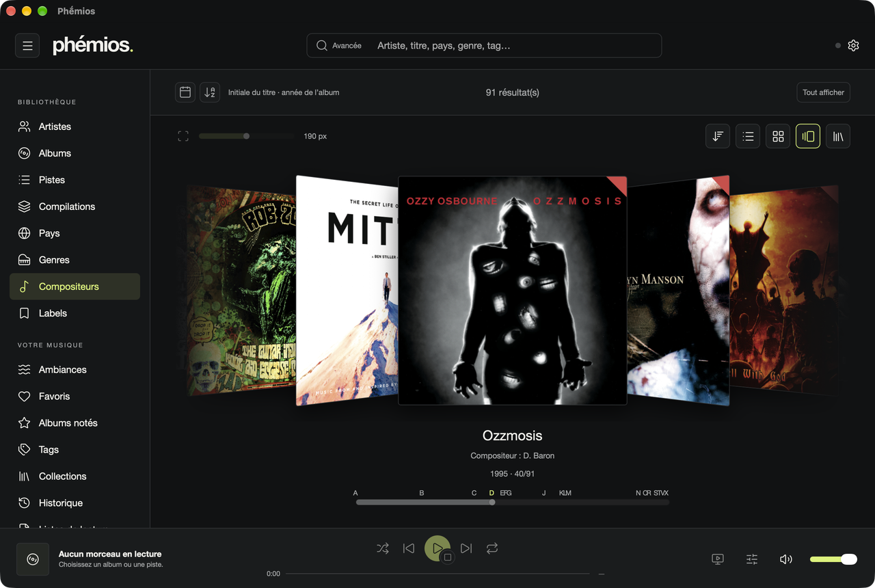This screenshot has width=875, height=588.
Task: Click the now-playing disc icon
Action: (x=33, y=559)
